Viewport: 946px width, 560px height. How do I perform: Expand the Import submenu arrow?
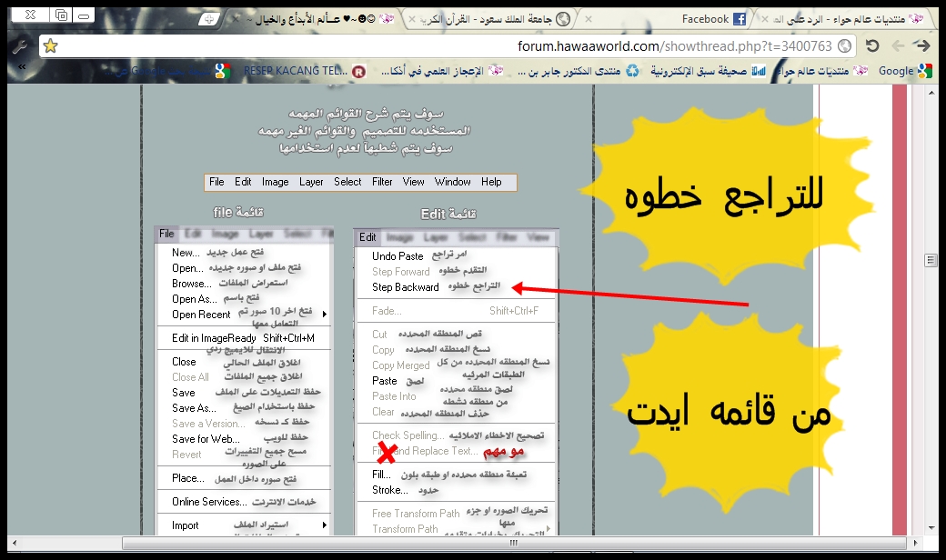325,525
